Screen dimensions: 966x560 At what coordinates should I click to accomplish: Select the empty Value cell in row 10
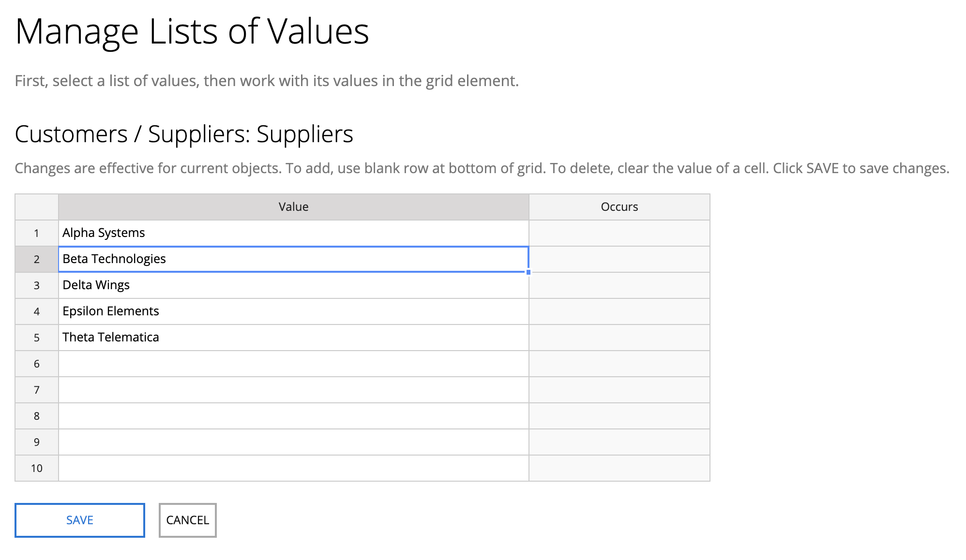(x=293, y=468)
